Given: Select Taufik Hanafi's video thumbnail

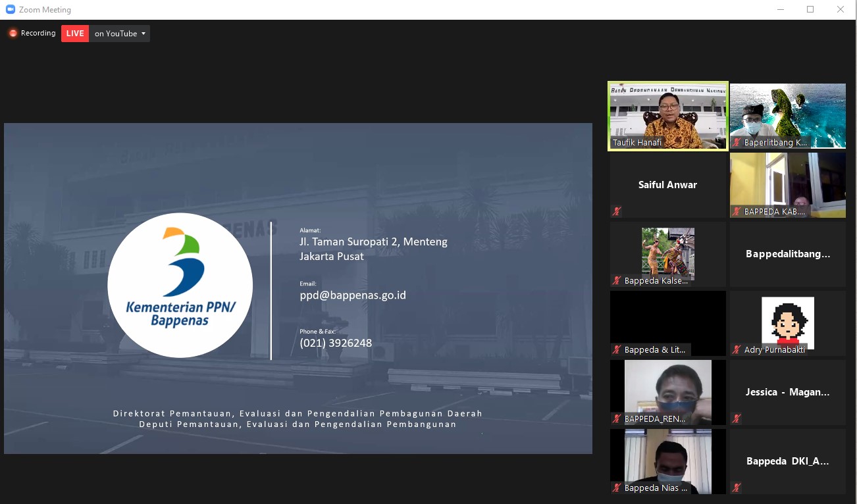Looking at the screenshot, I should [668, 116].
